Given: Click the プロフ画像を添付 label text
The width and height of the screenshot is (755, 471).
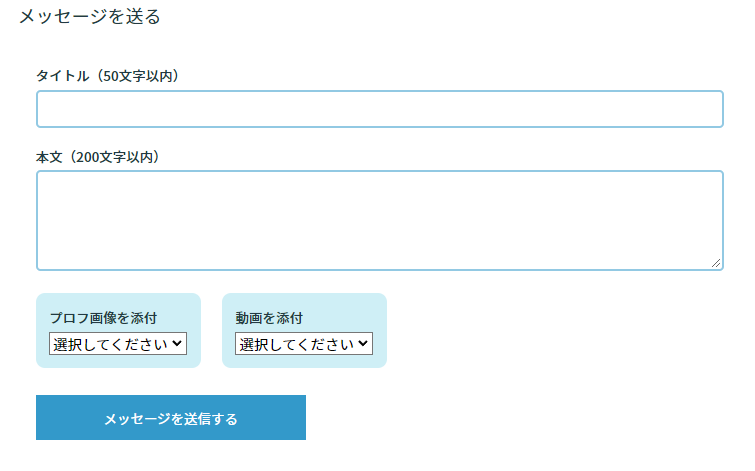Looking at the screenshot, I should 103,318.
